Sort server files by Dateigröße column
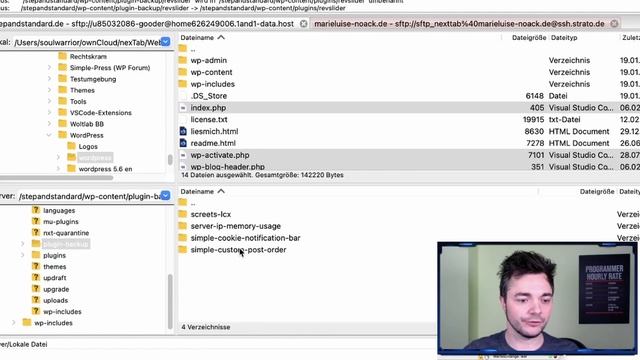Viewport: 640px width, 360px height. coord(597,191)
